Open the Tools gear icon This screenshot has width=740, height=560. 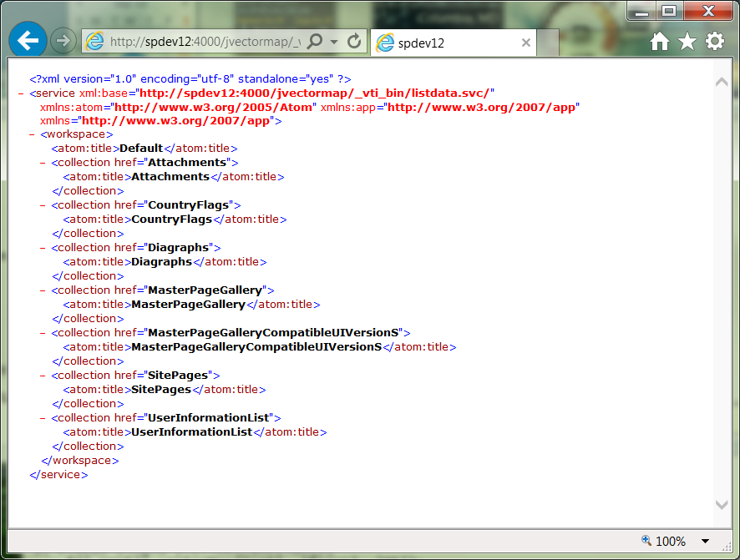(x=714, y=39)
